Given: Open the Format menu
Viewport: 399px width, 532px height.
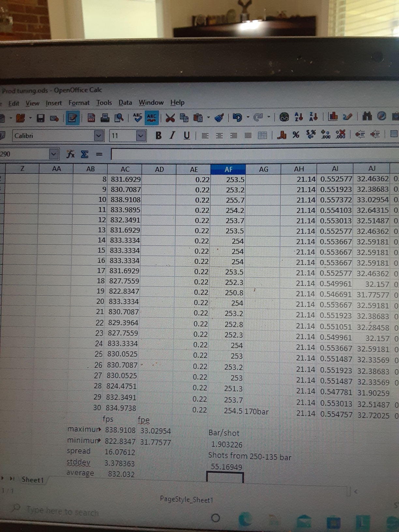Looking at the screenshot, I should (79, 103).
